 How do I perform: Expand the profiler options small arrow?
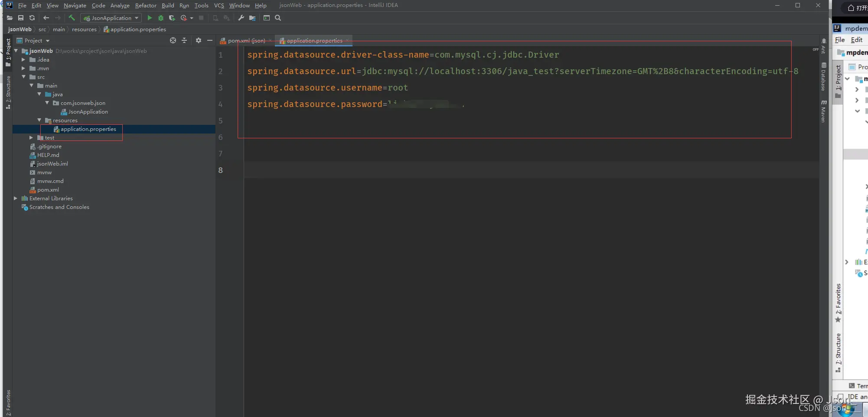[192, 18]
